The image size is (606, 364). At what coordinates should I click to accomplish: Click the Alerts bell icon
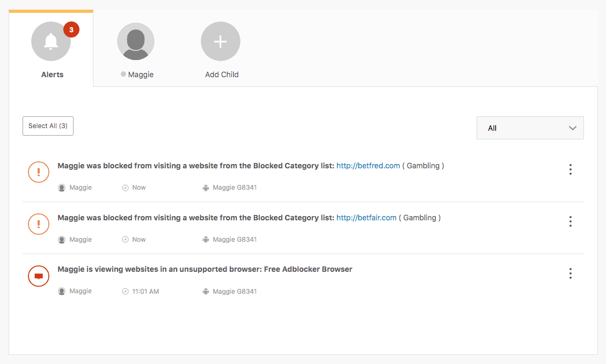pyautogui.click(x=51, y=42)
